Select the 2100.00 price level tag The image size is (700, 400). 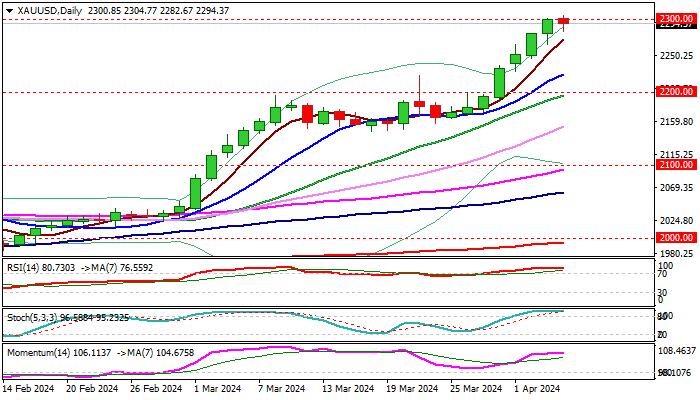[676, 164]
